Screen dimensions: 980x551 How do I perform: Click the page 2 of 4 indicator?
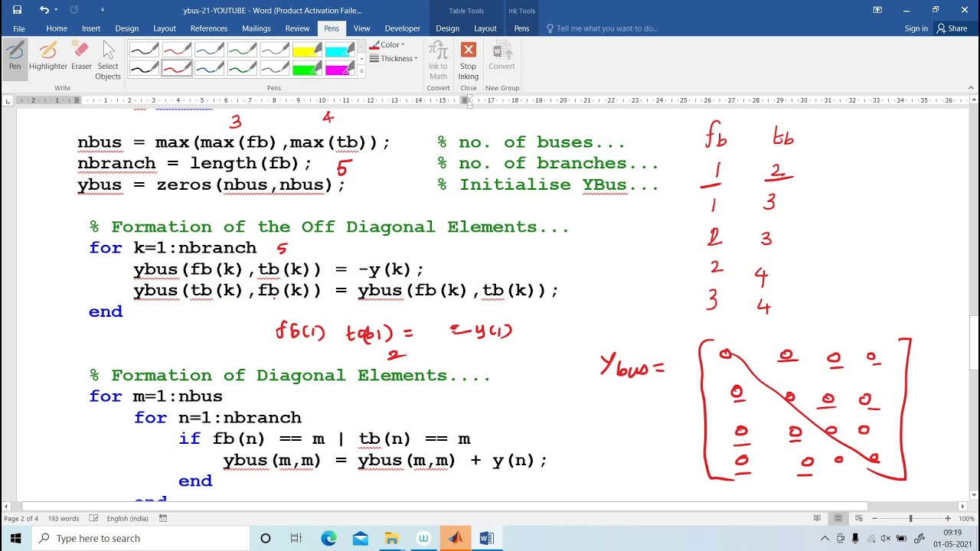coord(21,518)
